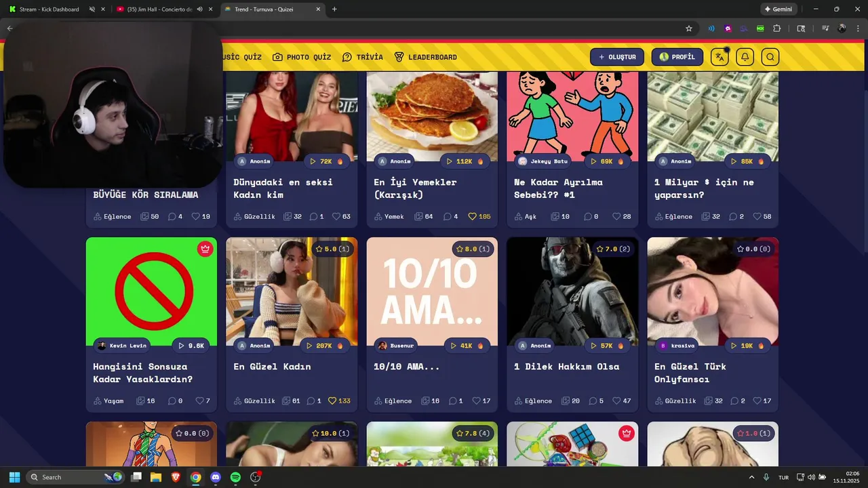The height and width of the screenshot is (488, 868).
Task: Open the site search magnifier button
Action: click(x=770, y=57)
